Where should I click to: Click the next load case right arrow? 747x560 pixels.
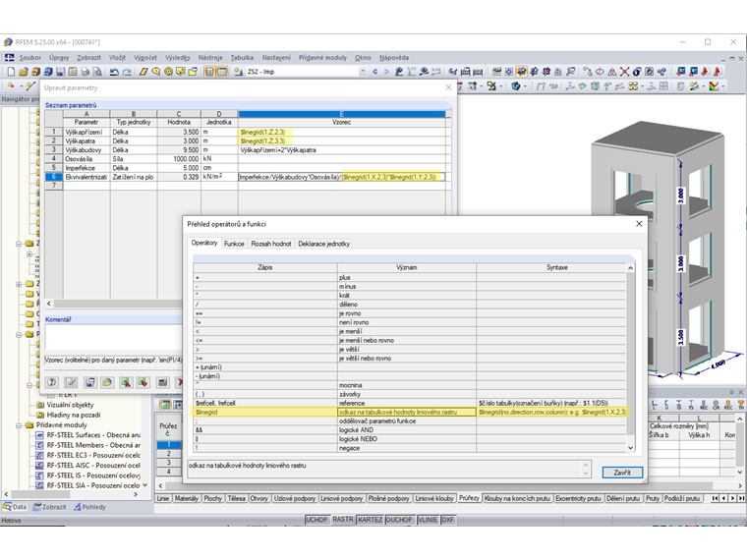(386, 72)
